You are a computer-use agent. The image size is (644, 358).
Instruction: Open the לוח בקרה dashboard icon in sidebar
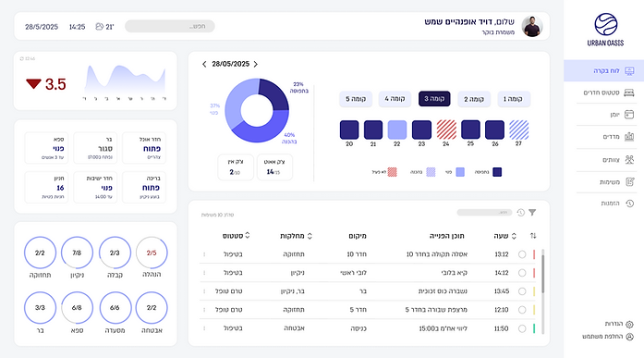[629, 71]
